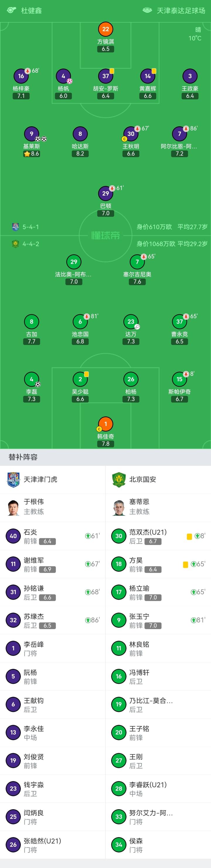211x868 pixels.
Task: Tap the 4-4-2 formation label
Action: tap(30, 244)
